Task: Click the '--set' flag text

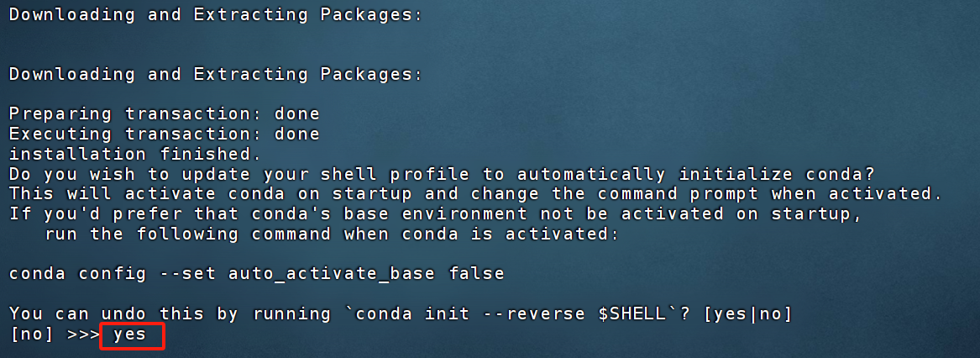Action: 187,274
